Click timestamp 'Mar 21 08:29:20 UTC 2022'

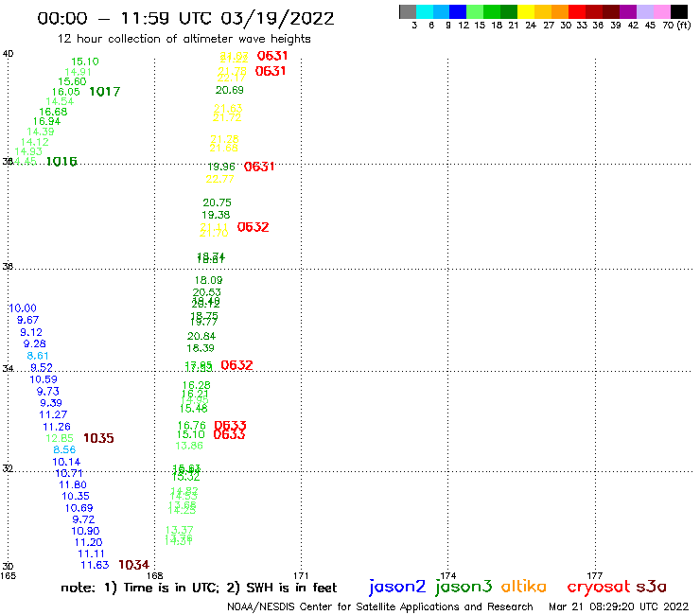click(x=619, y=606)
